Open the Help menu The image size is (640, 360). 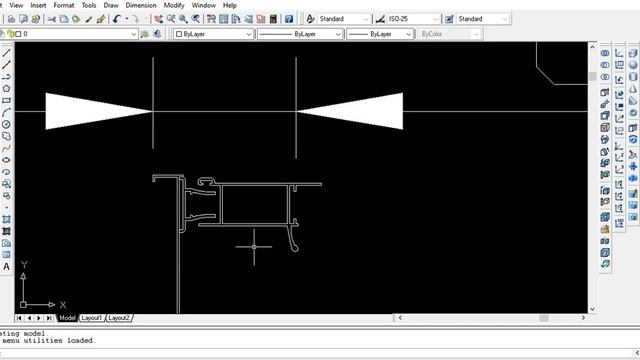tap(229, 5)
